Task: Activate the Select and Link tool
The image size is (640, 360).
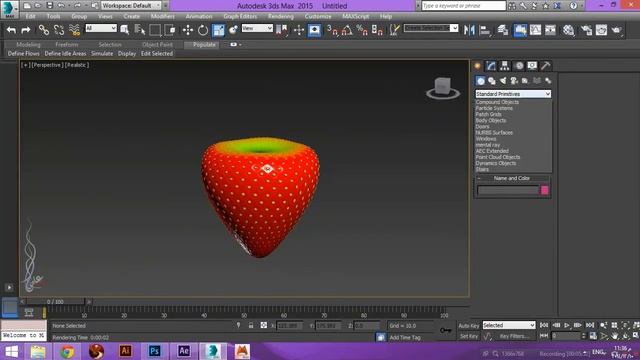Action: [44, 30]
